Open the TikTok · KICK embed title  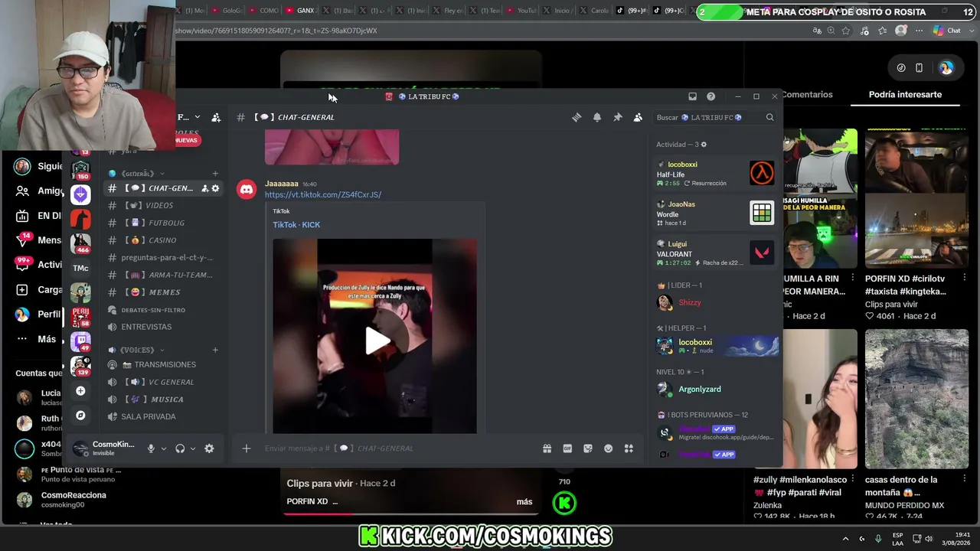coord(296,225)
